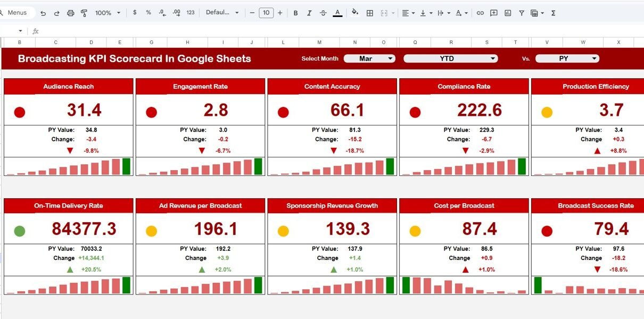This screenshot has height=319, width=644.
Task: Open the Borders grid icon
Action: coord(370,13)
